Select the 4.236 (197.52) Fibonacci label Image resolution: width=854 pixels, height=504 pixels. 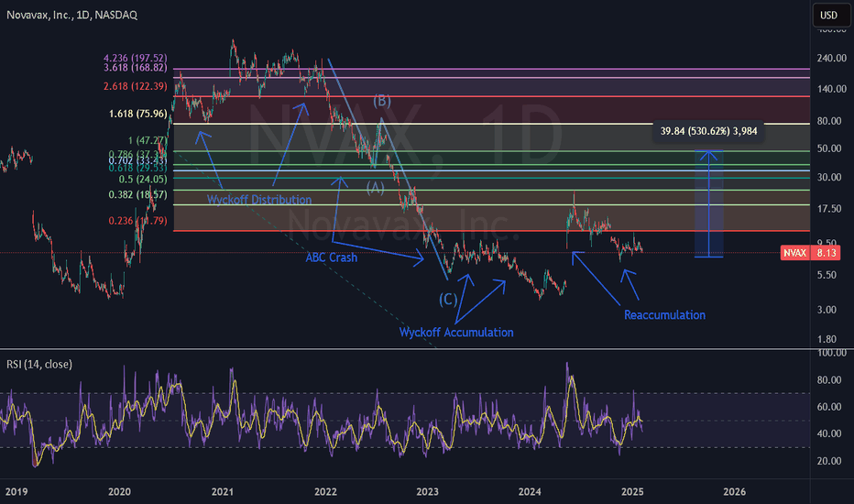click(135, 58)
